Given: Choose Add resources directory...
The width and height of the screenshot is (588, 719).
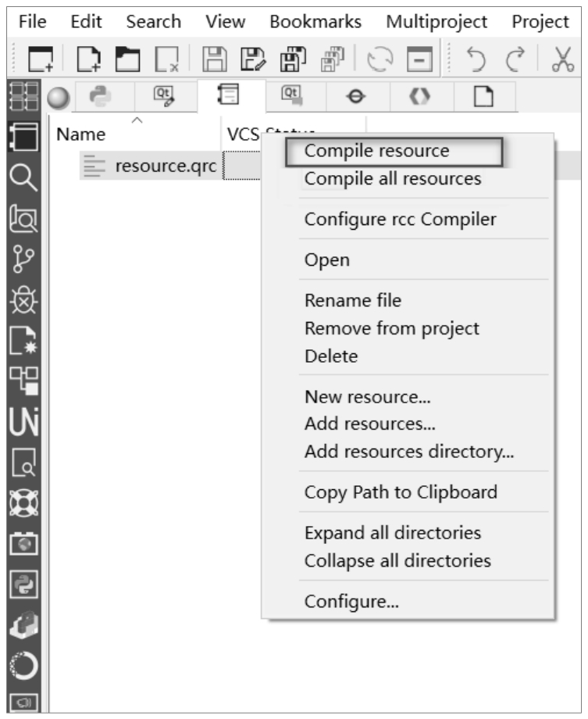Looking at the screenshot, I should [x=409, y=453].
